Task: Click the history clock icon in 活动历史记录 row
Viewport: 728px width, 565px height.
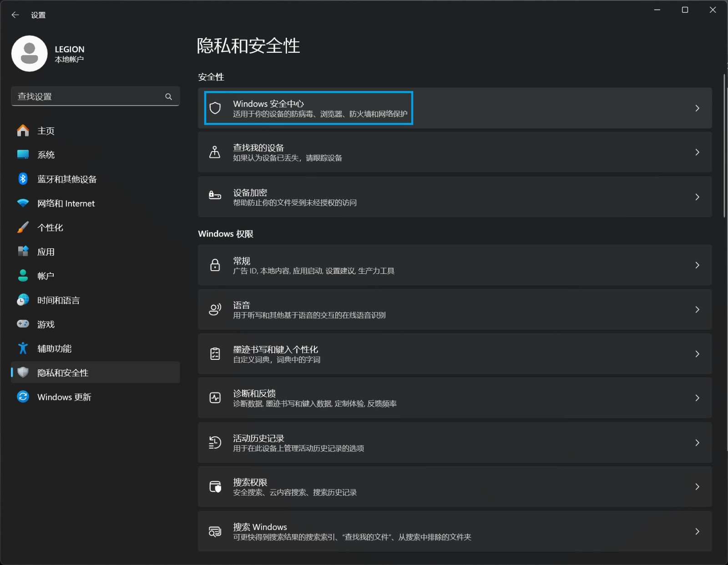Action: (215, 442)
